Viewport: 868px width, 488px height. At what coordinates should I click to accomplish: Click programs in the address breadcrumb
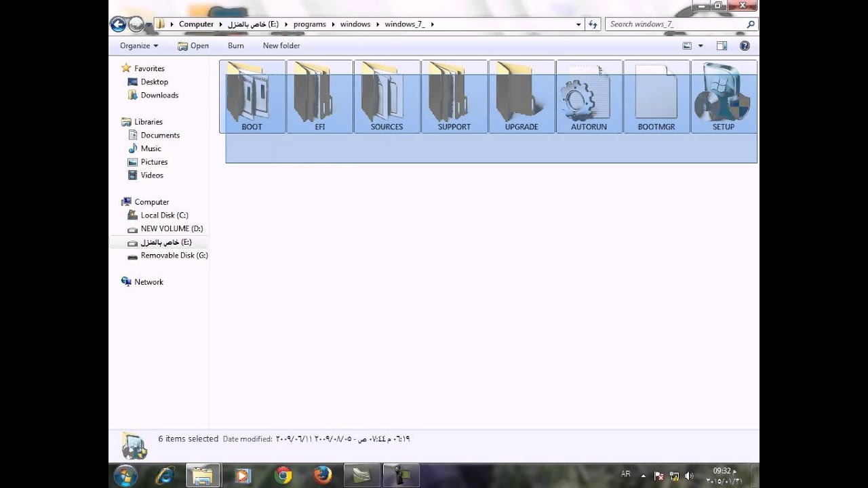(310, 24)
